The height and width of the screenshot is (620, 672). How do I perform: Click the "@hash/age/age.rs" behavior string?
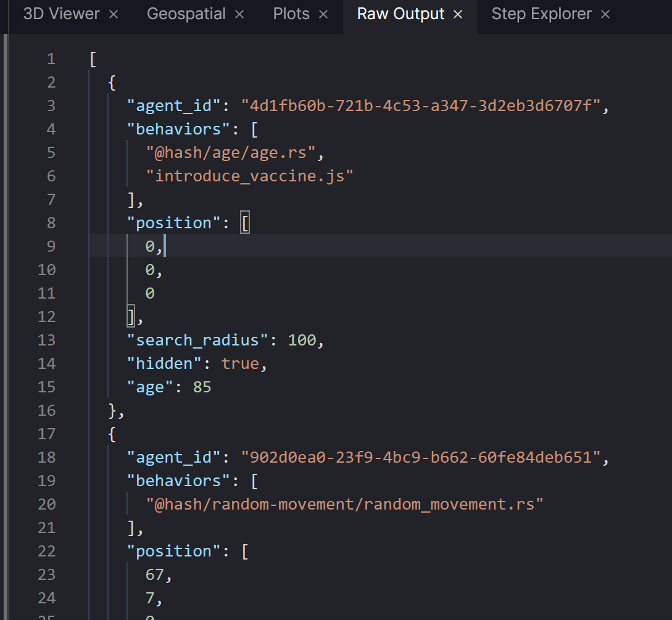(231, 153)
